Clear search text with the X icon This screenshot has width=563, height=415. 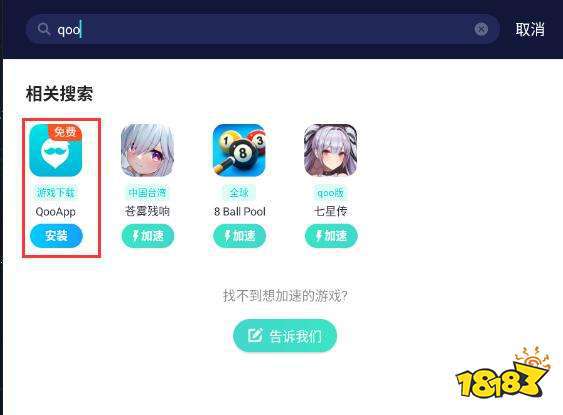pyautogui.click(x=481, y=29)
